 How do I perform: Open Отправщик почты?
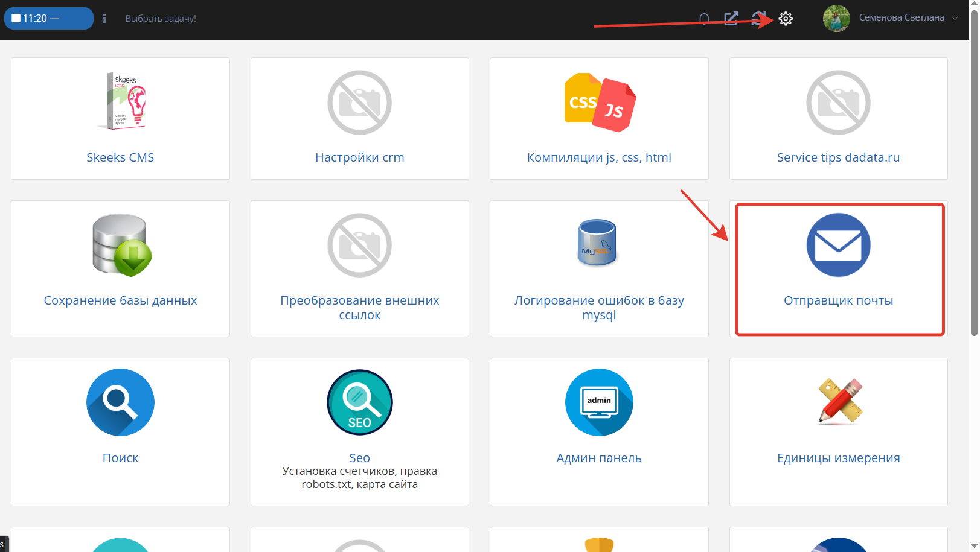coord(839,300)
